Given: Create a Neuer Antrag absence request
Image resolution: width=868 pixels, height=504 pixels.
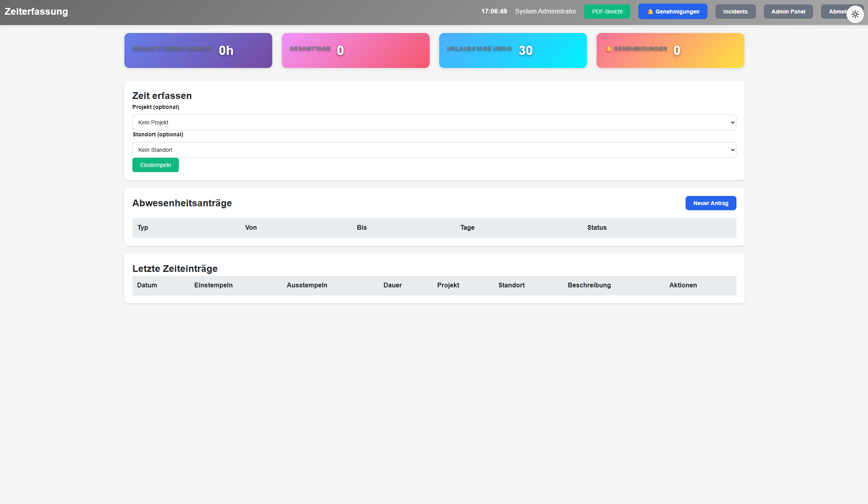Looking at the screenshot, I should point(711,203).
